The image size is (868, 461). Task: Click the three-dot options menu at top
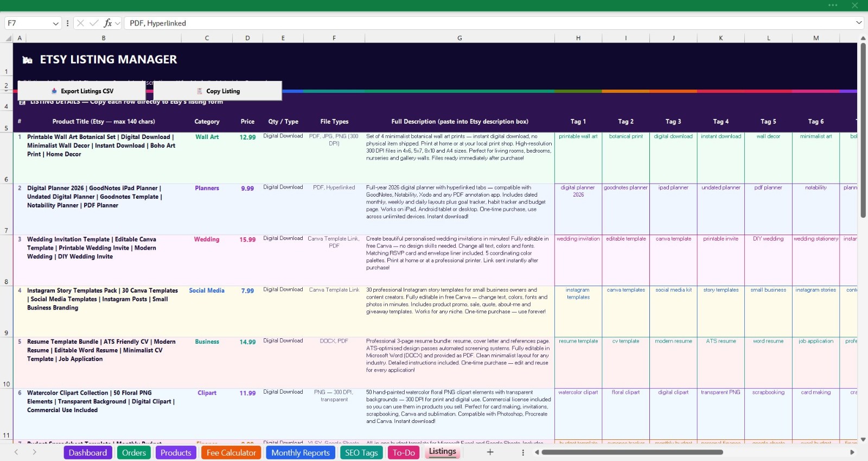tap(833, 5)
